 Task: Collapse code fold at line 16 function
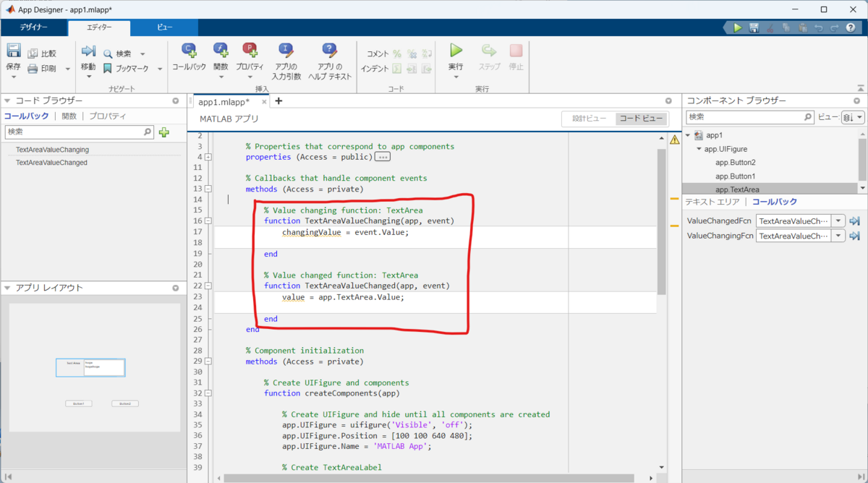pos(208,221)
